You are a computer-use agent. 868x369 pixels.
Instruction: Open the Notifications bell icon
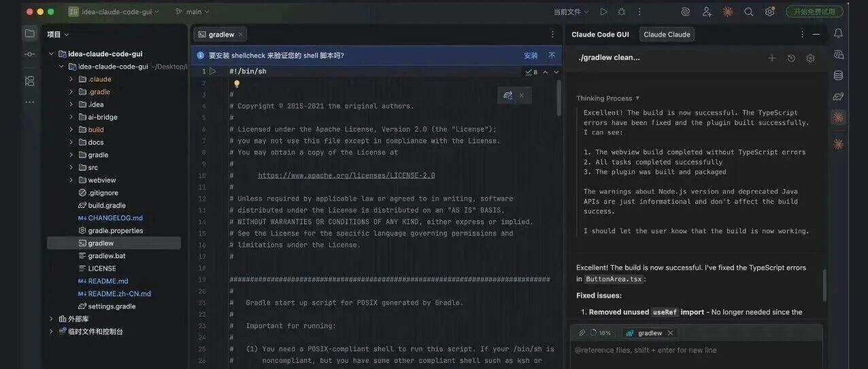click(x=838, y=33)
